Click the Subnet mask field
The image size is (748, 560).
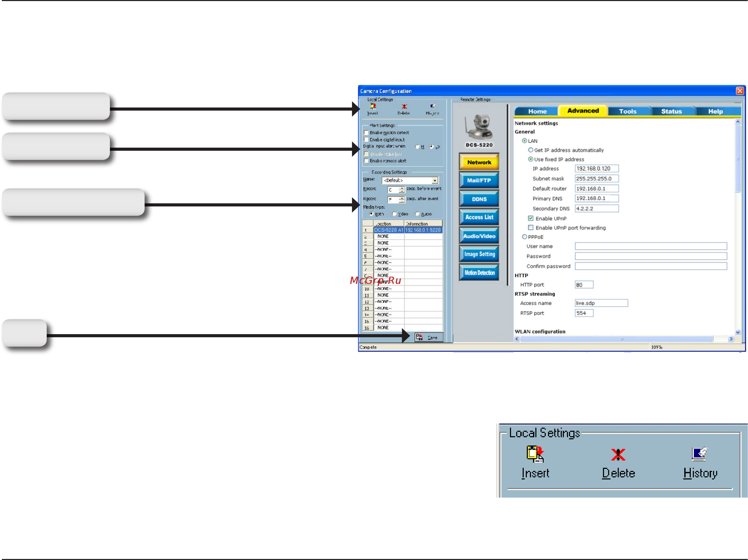(x=596, y=178)
